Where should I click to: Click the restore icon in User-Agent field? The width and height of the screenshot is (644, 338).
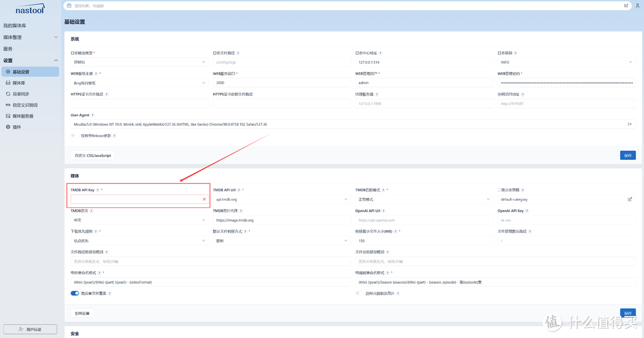pos(630,124)
